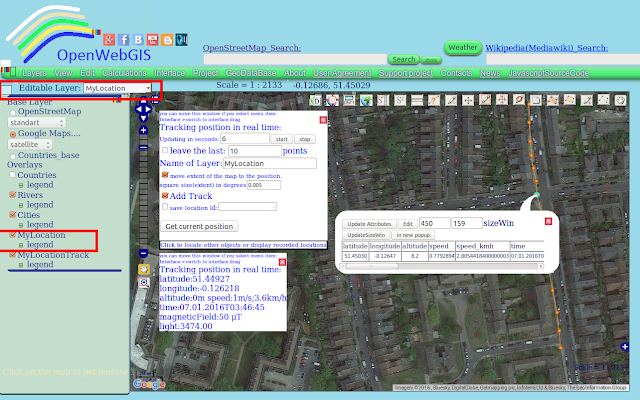Viewport: 640px width, 400px height.
Task: Pan the map right using arrow
Action: click(148, 109)
